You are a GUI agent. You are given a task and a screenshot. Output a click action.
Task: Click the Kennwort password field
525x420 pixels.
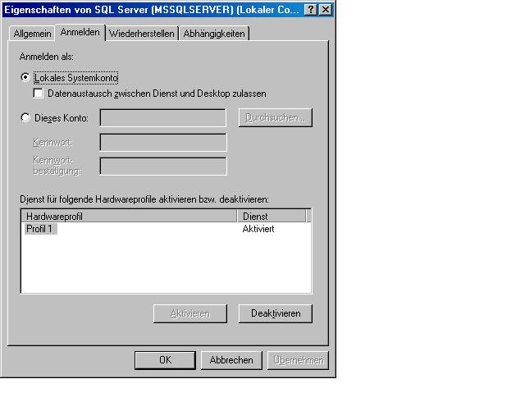tap(163, 143)
